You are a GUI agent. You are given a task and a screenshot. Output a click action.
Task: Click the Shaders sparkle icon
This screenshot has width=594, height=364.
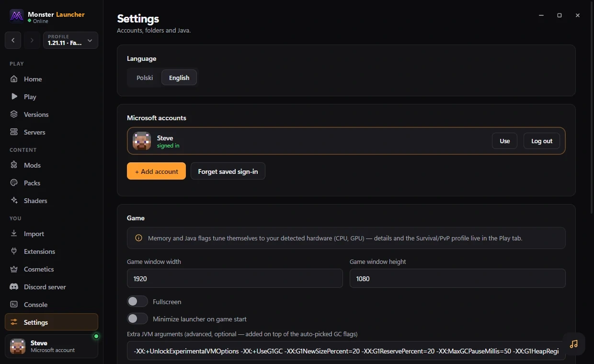[x=14, y=201]
